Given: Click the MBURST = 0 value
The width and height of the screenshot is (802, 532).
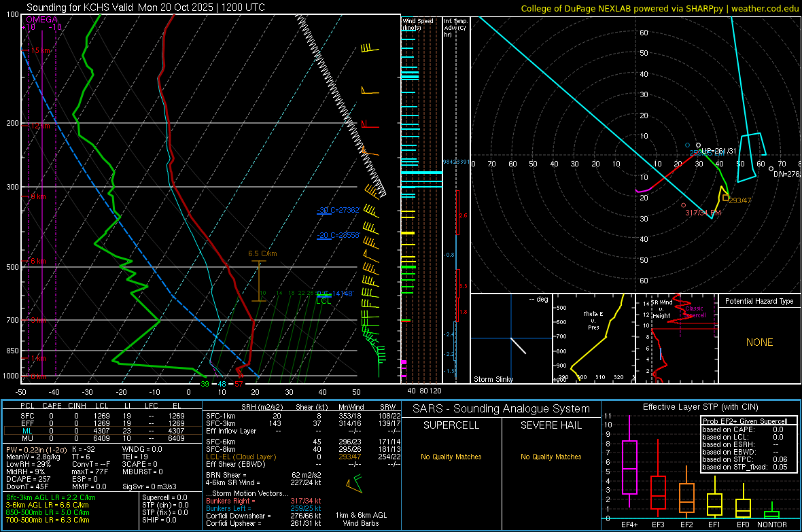Looking at the screenshot, I should click(143, 472).
